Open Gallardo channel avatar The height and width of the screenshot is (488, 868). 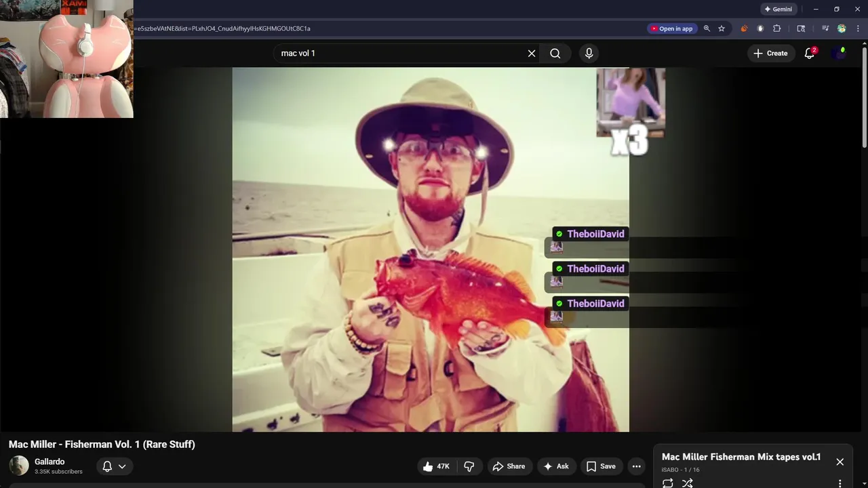tap(19, 466)
